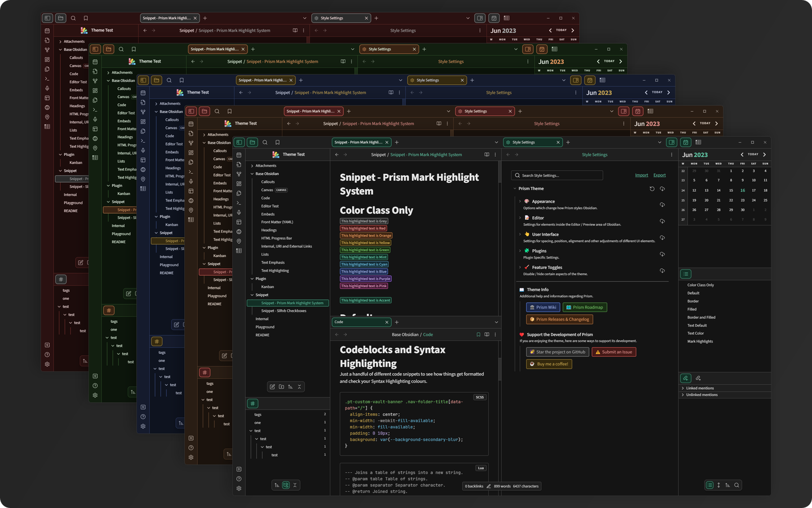
Task: Create a new note in front window file explorer
Action: click(x=272, y=387)
